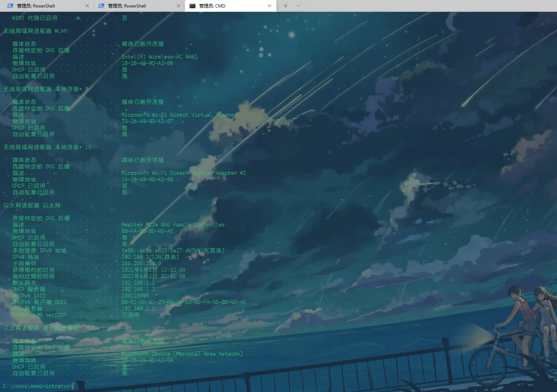
Task: Click the 'IPv4 地址' label
Action: click(x=26, y=257)
